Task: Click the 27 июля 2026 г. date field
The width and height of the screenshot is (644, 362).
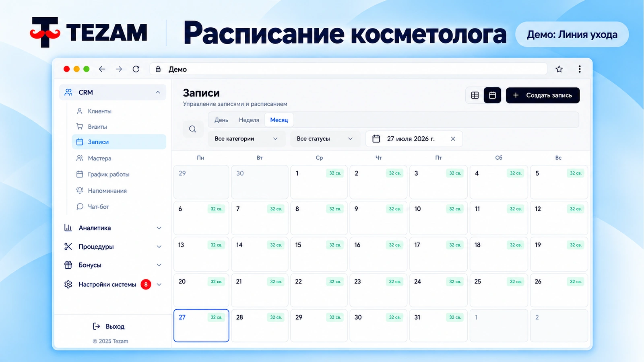Action: coord(414,139)
